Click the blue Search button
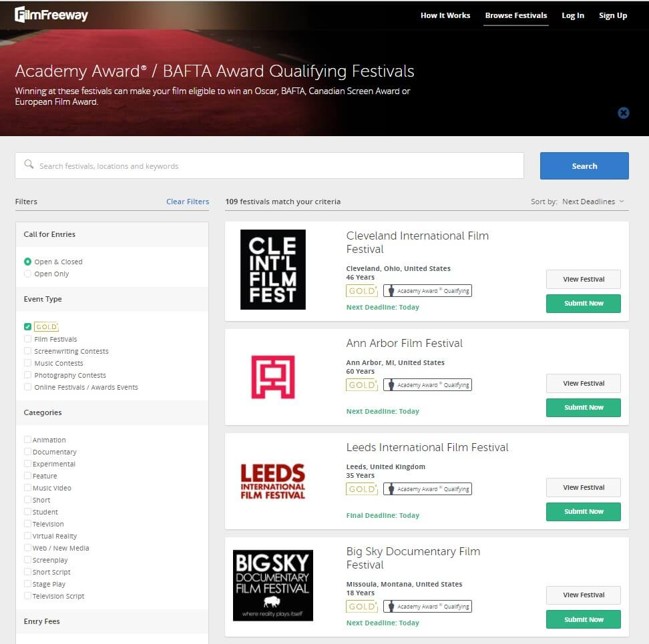 [x=584, y=166]
